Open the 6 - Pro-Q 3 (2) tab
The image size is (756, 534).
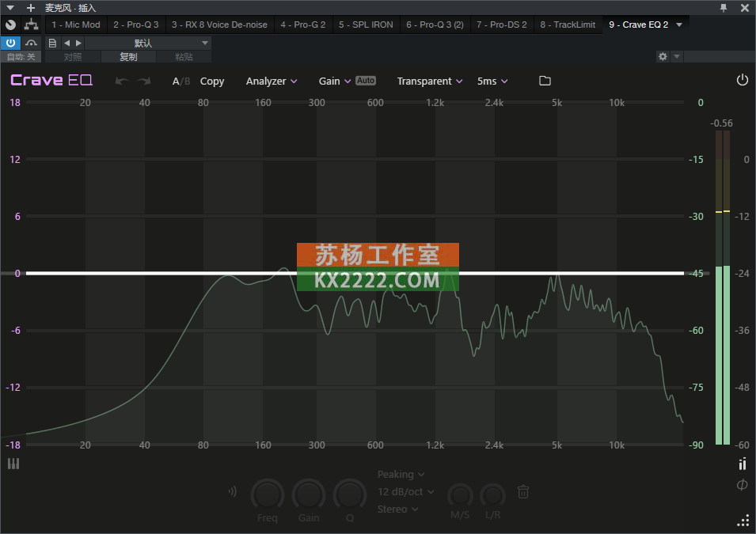coord(435,25)
